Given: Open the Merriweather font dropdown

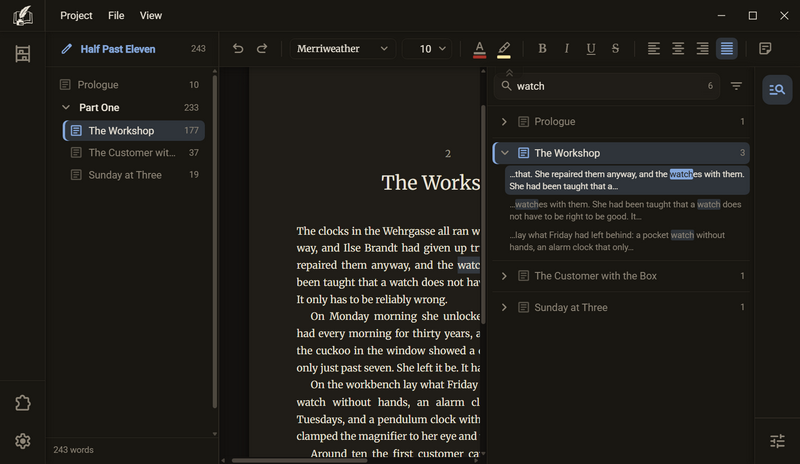Looking at the screenshot, I should [342, 48].
